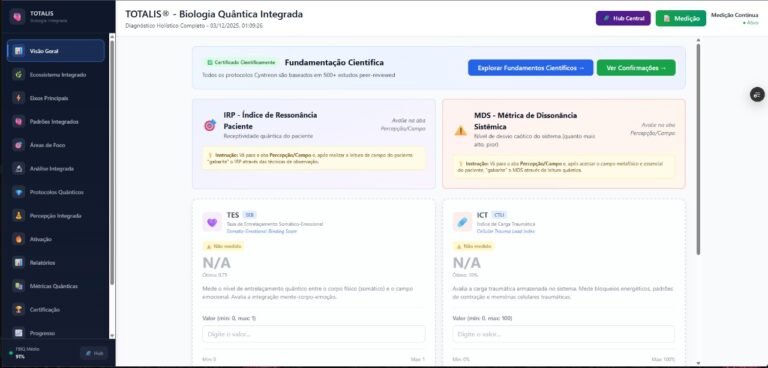Click the Hub Central button

click(x=623, y=18)
